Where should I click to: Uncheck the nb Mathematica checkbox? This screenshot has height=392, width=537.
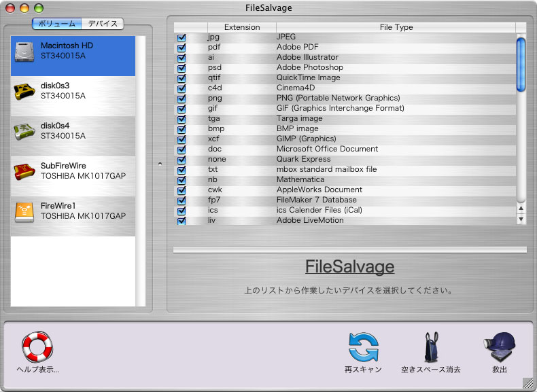181,180
